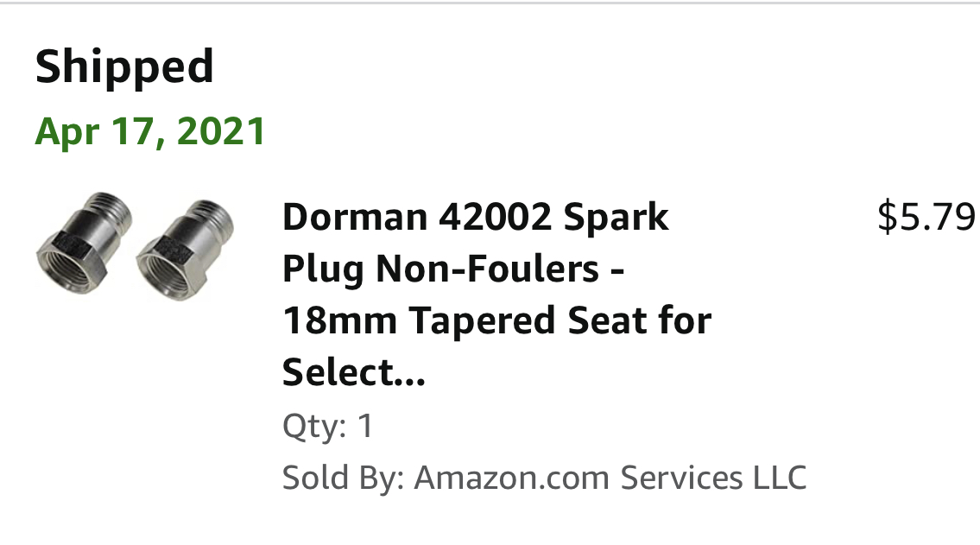Viewport: 980px width, 545px height.
Task: Click "Plug Non-Foulers -" title line
Action: [453, 269]
